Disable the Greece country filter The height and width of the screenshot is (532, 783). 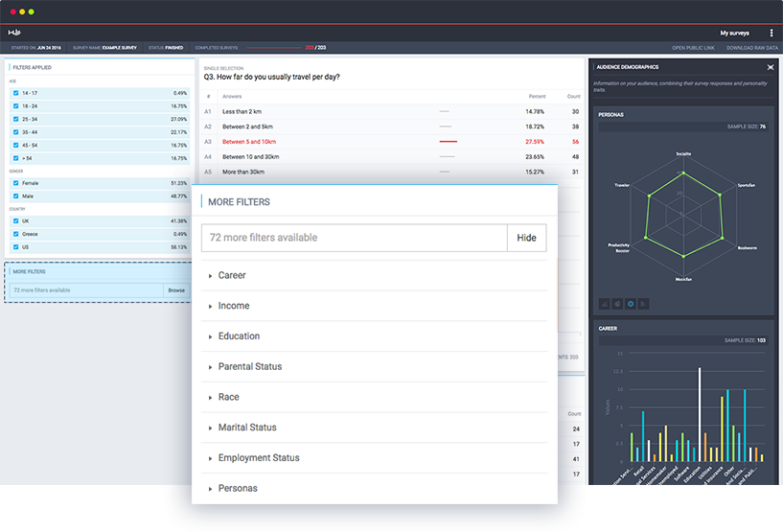coord(16,234)
